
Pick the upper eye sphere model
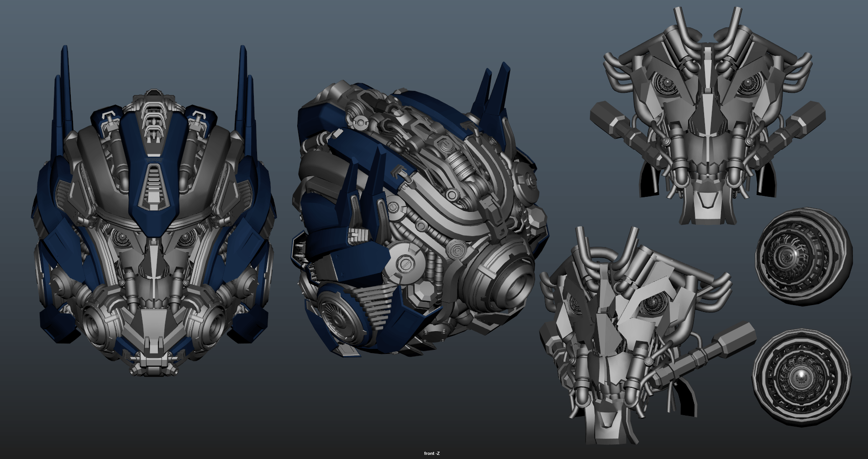point(804,256)
